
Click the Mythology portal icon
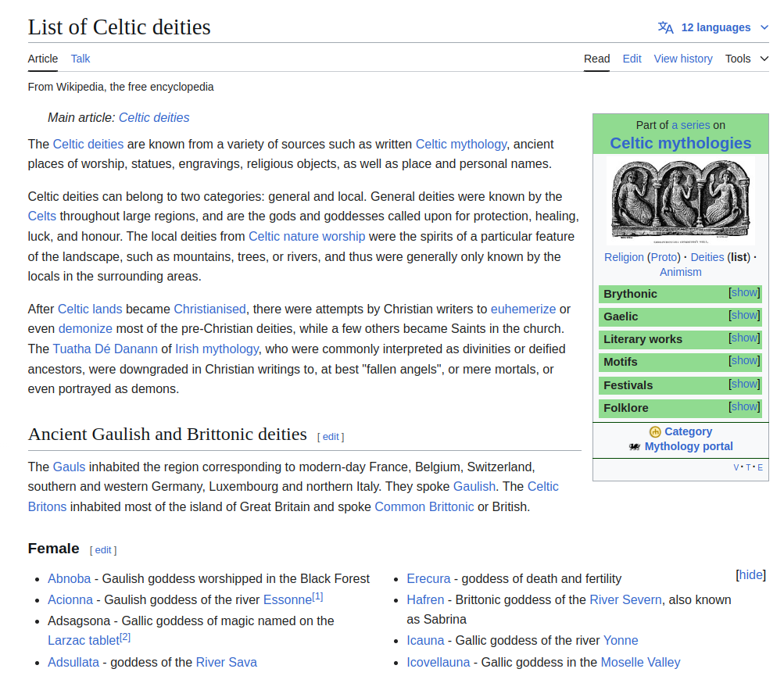click(634, 446)
